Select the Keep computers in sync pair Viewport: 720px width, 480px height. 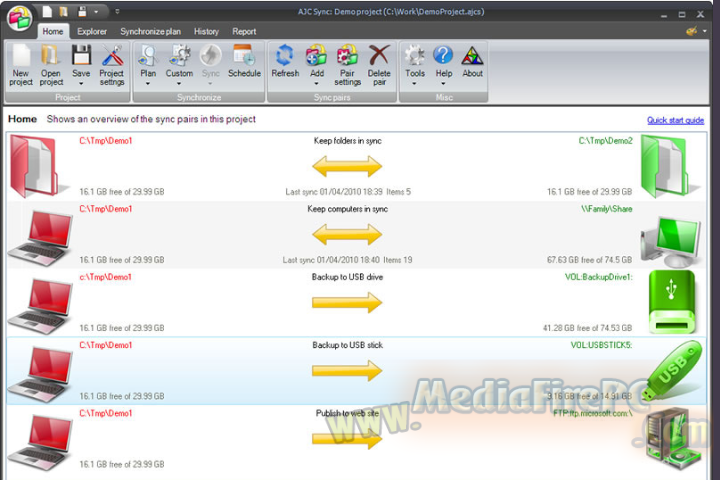356,235
